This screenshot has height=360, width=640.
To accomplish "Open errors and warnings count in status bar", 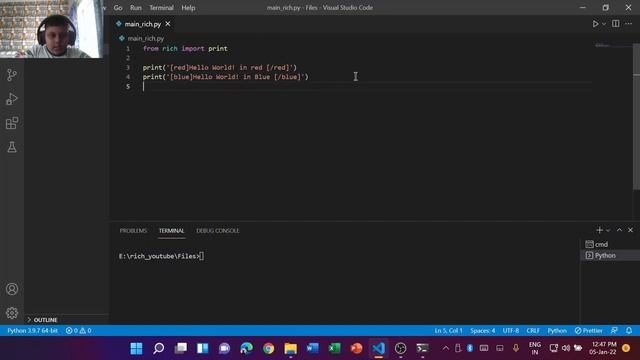I will click(78, 331).
